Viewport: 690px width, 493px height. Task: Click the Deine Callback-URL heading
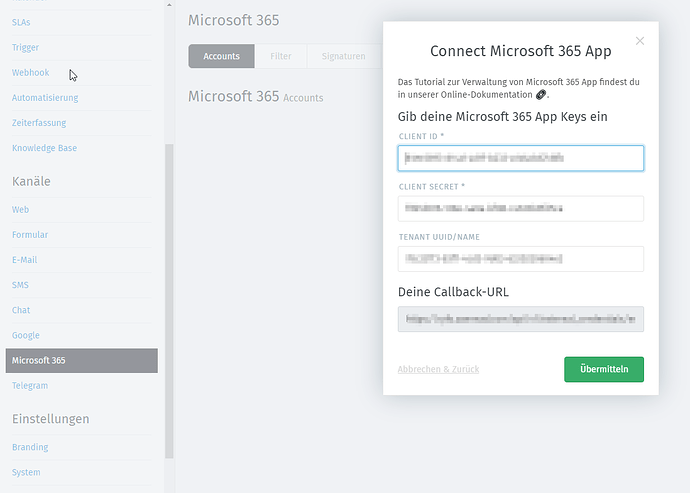pyautogui.click(x=453, y=292)
